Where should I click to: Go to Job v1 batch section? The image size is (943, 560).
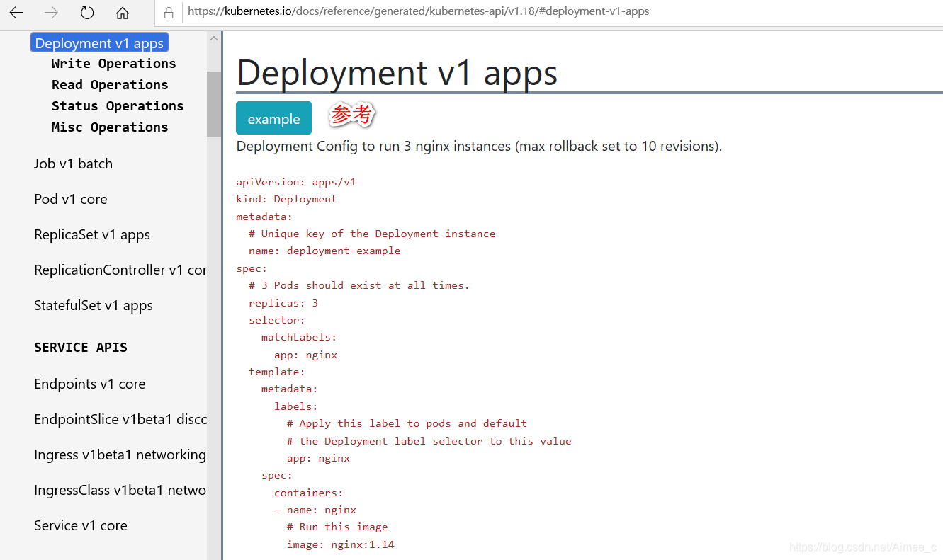coord(73,164)
